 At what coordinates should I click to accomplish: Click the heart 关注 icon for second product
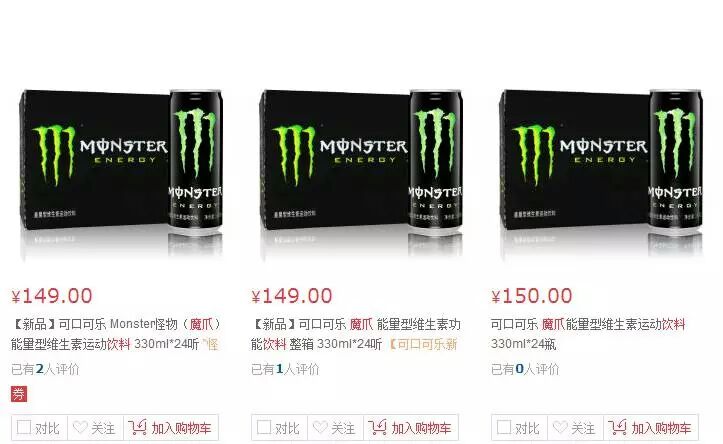(320, 427)
